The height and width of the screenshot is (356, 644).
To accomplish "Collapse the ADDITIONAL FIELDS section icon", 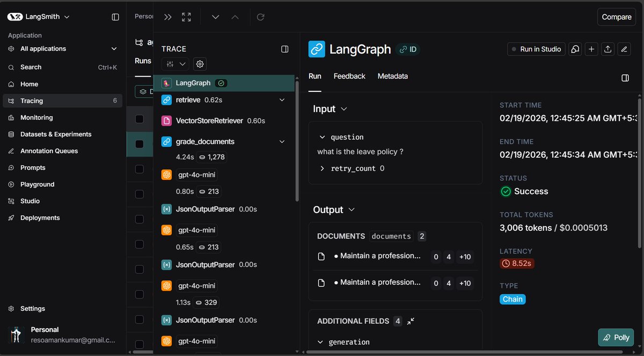I will pyautogui.click(x=411, y=321).
